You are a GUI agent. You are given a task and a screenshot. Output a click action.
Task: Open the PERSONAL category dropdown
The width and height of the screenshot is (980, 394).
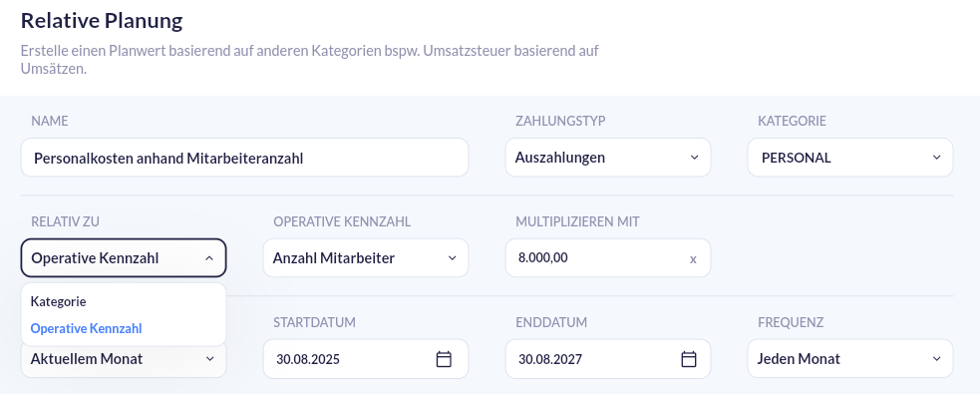tap(850, 157)
